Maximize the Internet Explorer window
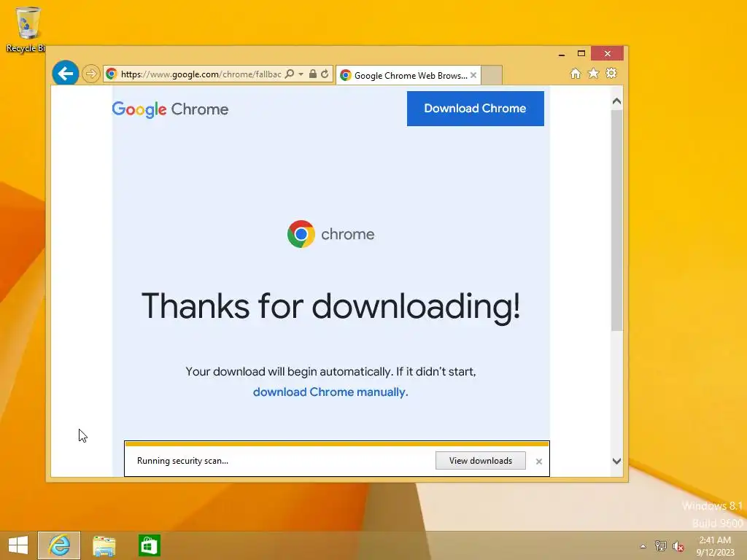 [x=581, y=54]
